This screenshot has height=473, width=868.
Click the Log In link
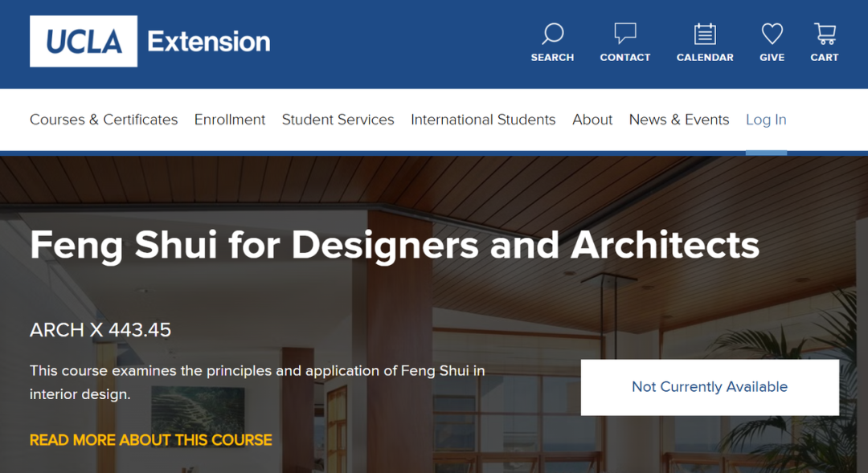pos(766,120)
